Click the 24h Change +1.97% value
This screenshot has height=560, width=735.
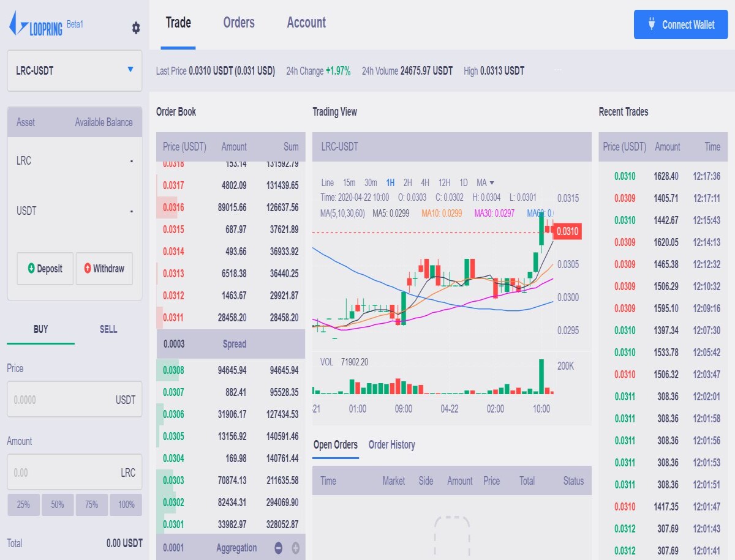click(338, 71)
